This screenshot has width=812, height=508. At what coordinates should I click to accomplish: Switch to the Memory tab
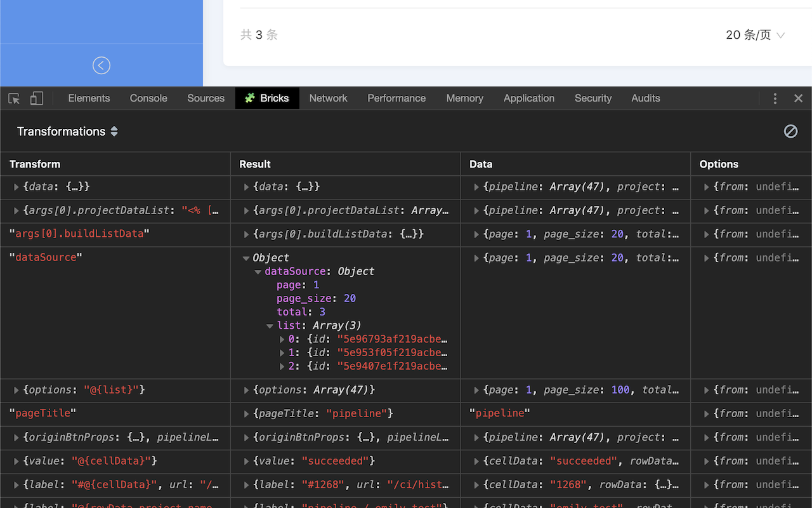pyautogui.click(x=464, y=98)
